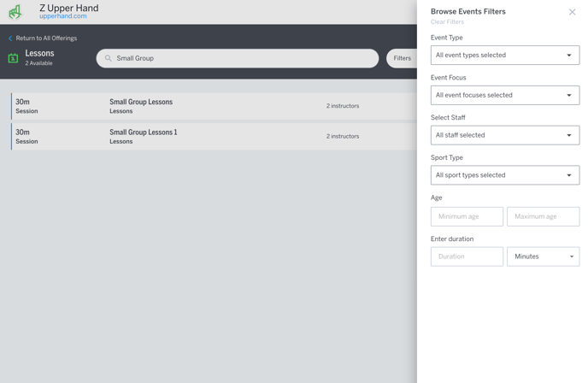Image resolution: width=588 pixels, height=383 pixels.
Task: Close the Browse Events Filters panel
Action: click(x=572, y=12)
